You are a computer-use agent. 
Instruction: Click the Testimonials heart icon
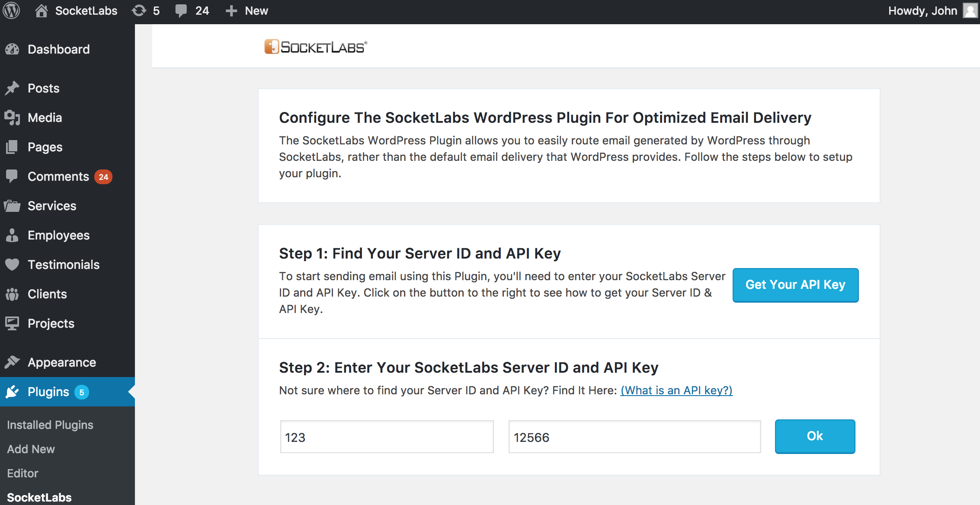[12, 264]
